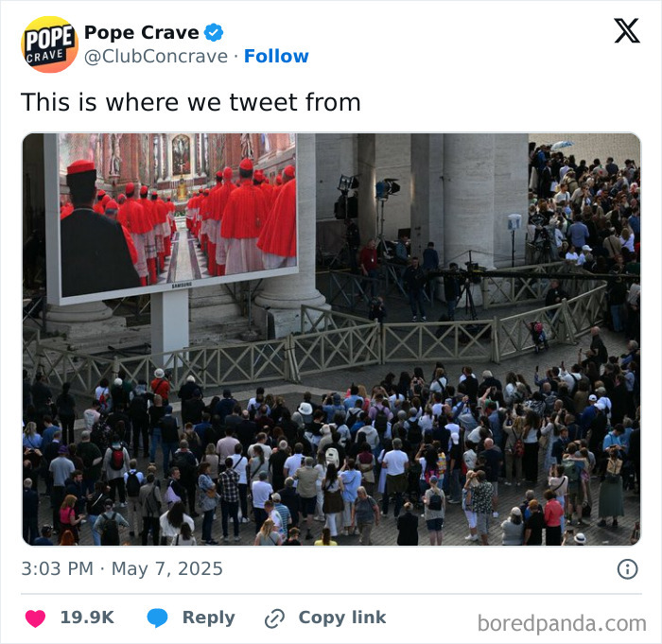Open the Pope Crave display name
This screenshot has width=662, height=644.
point(142,32)
